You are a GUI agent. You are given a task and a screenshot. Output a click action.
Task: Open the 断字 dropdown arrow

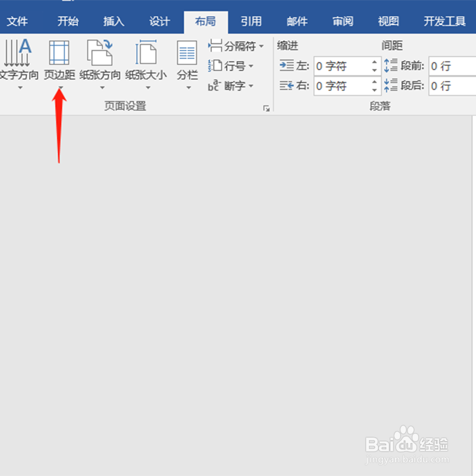(x=250, y=86)
